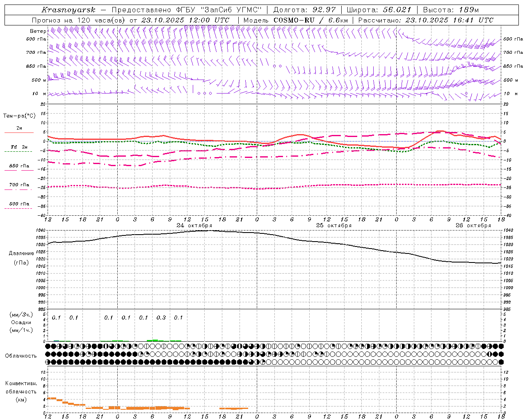Click the (км) unit under convective cloud
Viewport: 525px width, 420px height.
(x=21, y=399)
